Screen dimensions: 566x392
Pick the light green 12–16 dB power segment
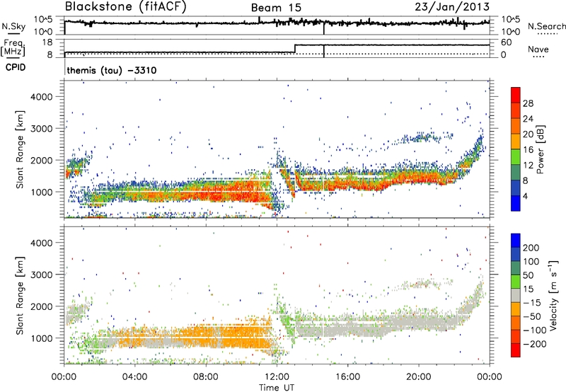click(516, 157)
